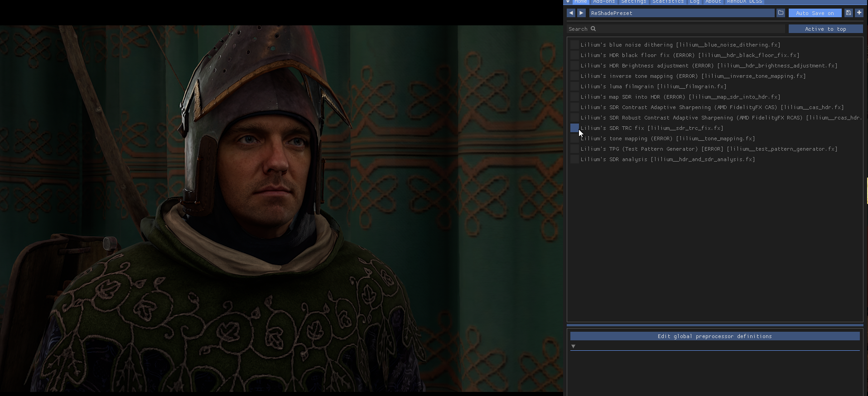Toggle Lilium's inverse tone mapping checkbox
868x396 pixels.
pos(574,76)
